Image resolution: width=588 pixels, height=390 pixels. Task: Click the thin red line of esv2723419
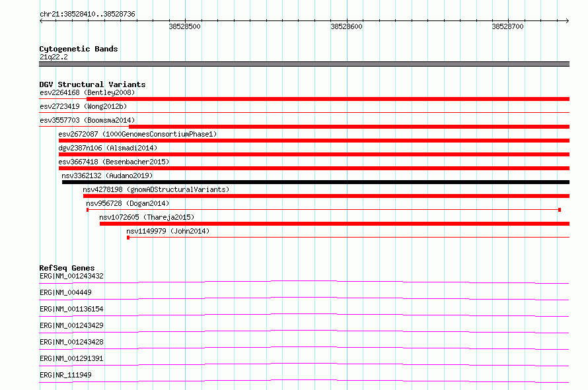[x=304, y=112]
